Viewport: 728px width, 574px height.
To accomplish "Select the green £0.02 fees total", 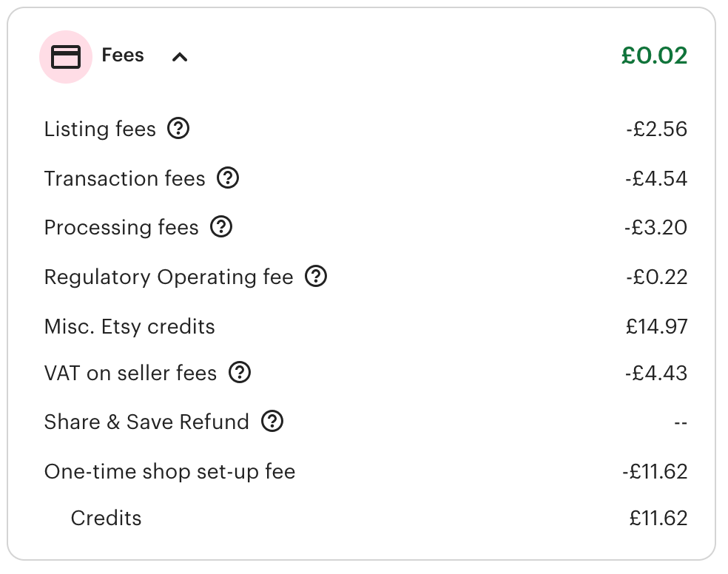I will [654, 55].
